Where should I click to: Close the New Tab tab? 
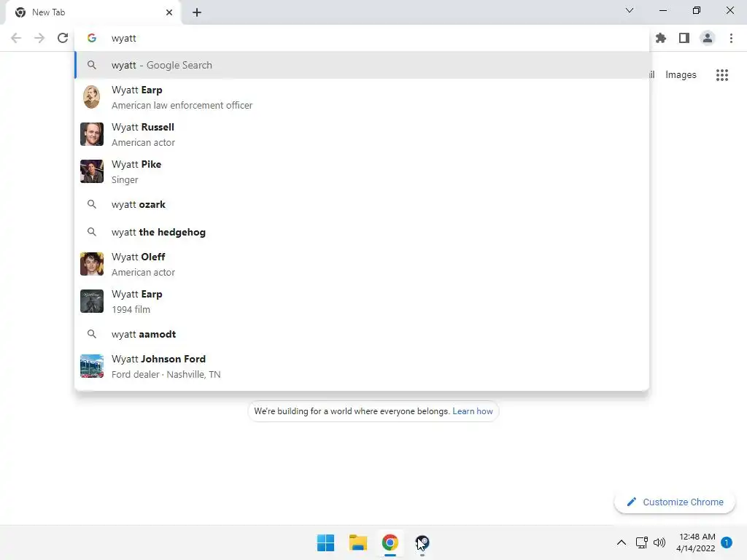click(x=169, y=12)
